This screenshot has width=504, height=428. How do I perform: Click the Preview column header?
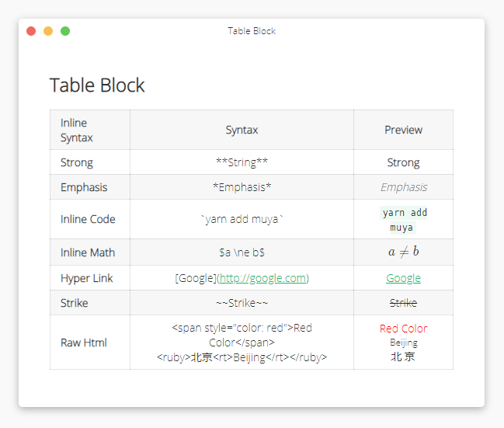click(x=403, y=130)
